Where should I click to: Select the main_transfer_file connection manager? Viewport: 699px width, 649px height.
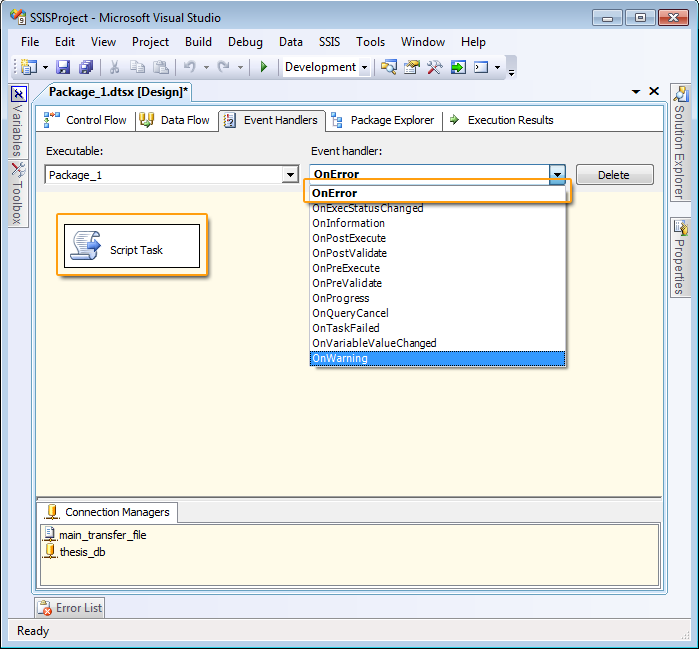pos(95,535)
